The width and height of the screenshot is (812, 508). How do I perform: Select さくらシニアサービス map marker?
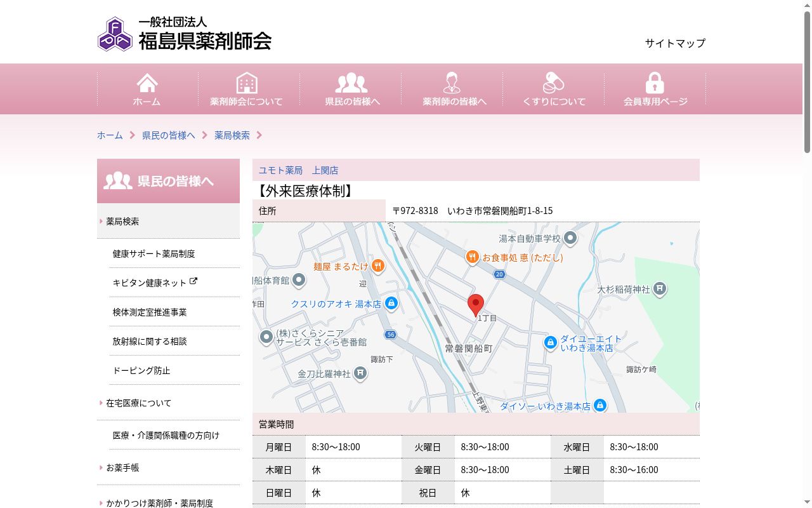point(266,337)
